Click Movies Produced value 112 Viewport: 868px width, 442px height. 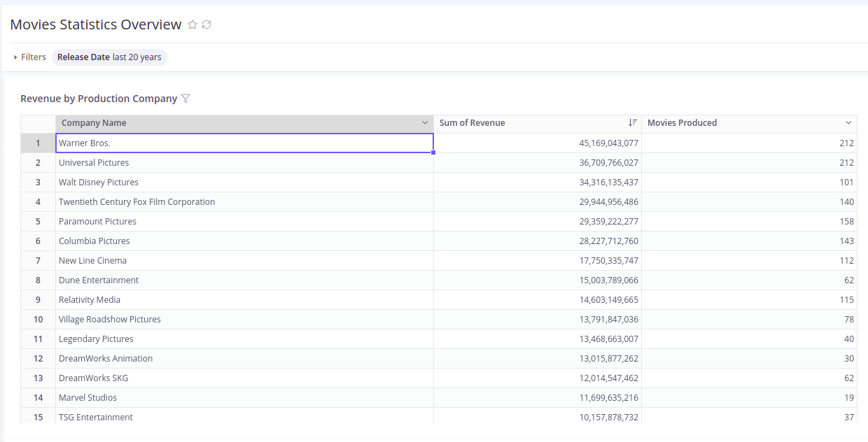pyautogui.click(x=749, y=260)
